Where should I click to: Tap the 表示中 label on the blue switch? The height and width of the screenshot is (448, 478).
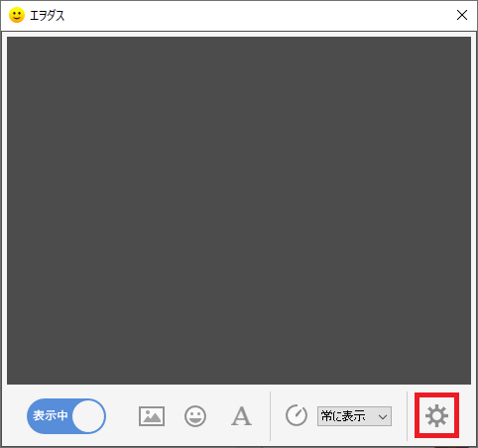point(51,415)
